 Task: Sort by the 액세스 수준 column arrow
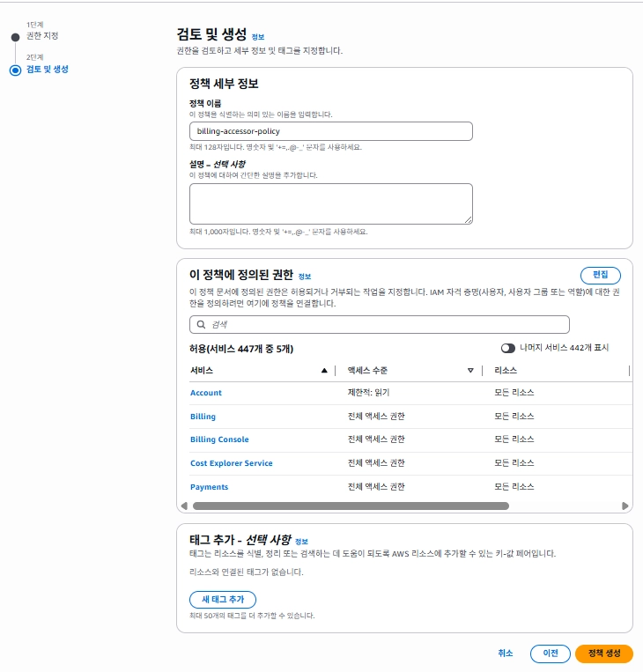pyautogui.click(x=470, y=371)
